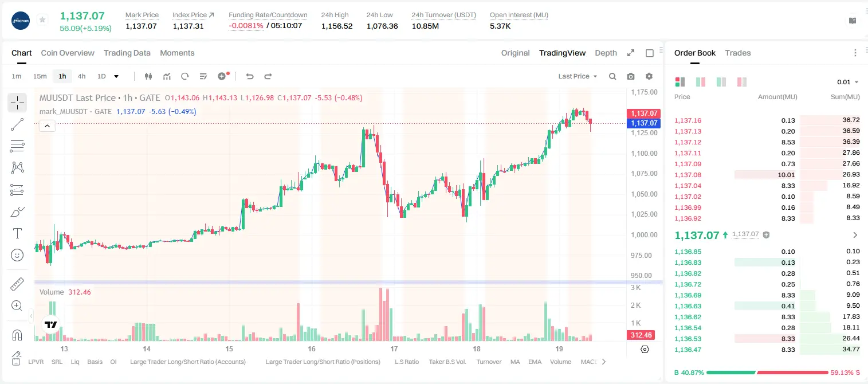Collapse the indicator legend chevron
The height and width of the screenshot is (384, 868).
(x=47, y=126)
